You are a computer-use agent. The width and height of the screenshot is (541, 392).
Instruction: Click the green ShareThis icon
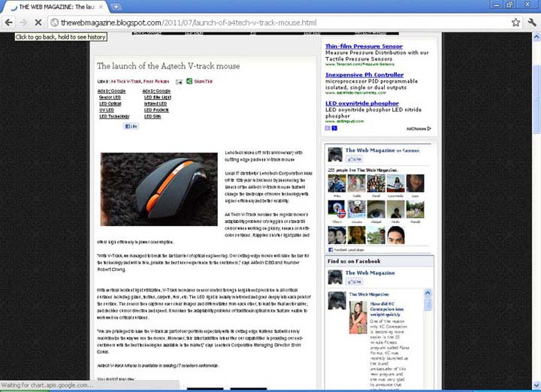coord(189,81)
